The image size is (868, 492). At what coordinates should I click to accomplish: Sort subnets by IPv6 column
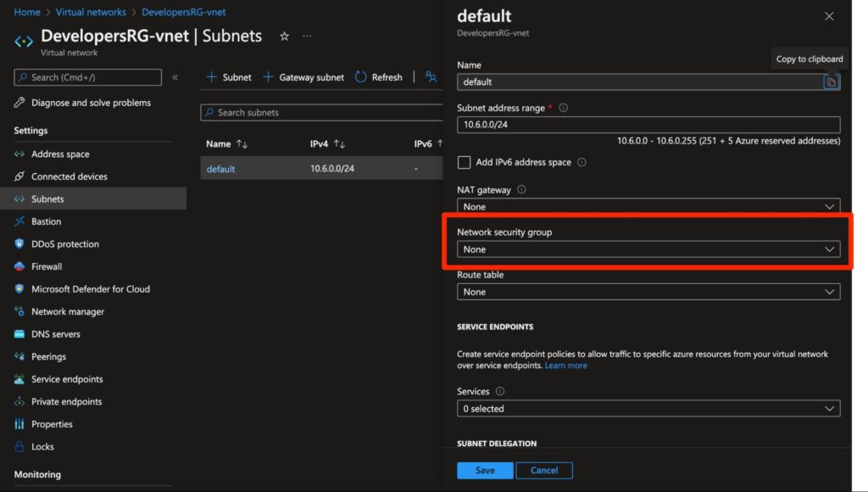tap(428, 144)
